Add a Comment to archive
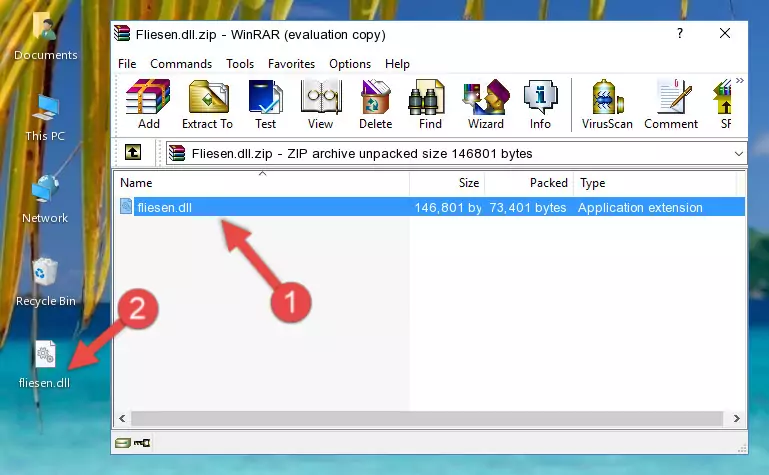Image resolution: width=769 pixels, height=475 pixels. pyautogui.click(x=671, y=104)
